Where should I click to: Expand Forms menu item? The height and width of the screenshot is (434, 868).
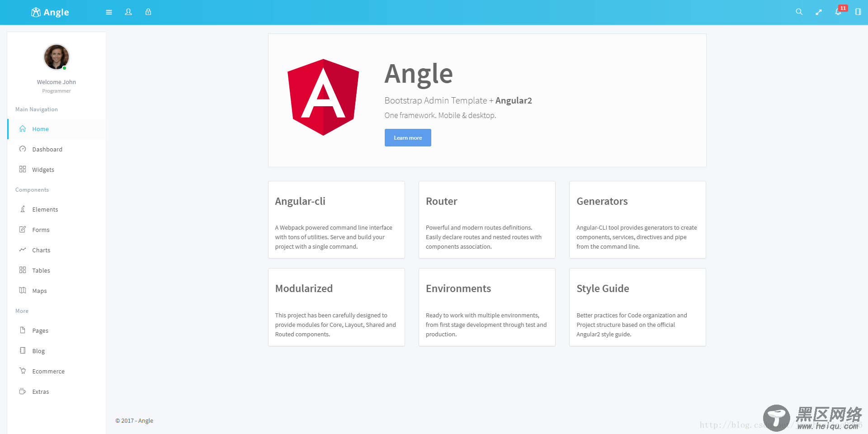(x=57, y=230)
